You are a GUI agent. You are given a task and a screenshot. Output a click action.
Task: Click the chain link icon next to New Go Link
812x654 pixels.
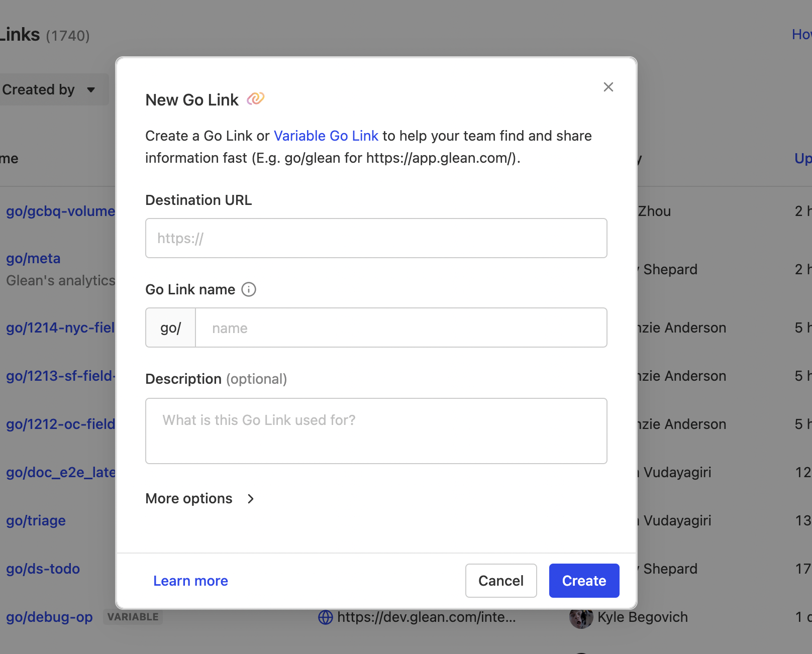point(256,99)
